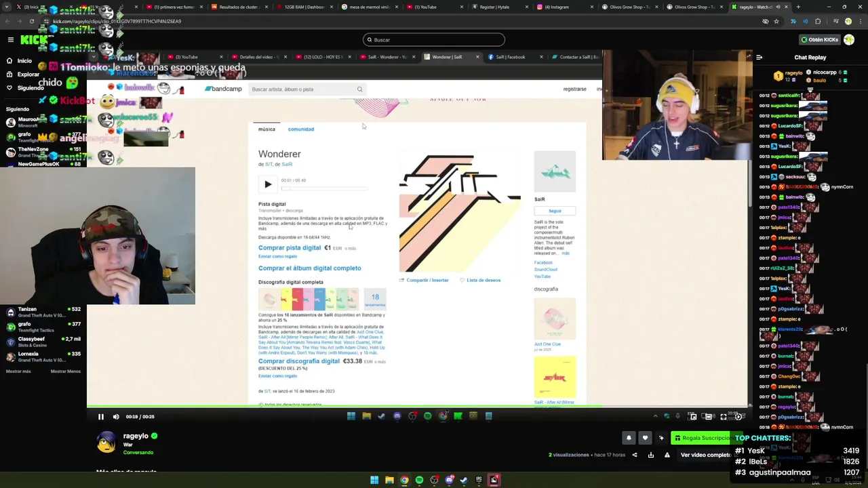Open File Explorer from taskbar
868x488 pixels.
tap(389, 480)
